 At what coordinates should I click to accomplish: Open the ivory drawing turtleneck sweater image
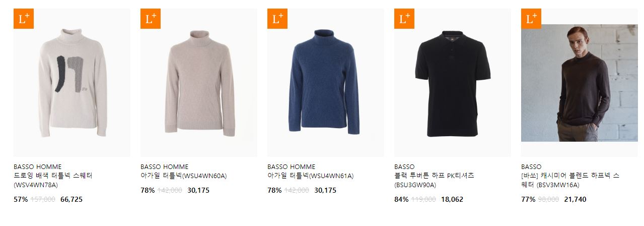point(72,83)
